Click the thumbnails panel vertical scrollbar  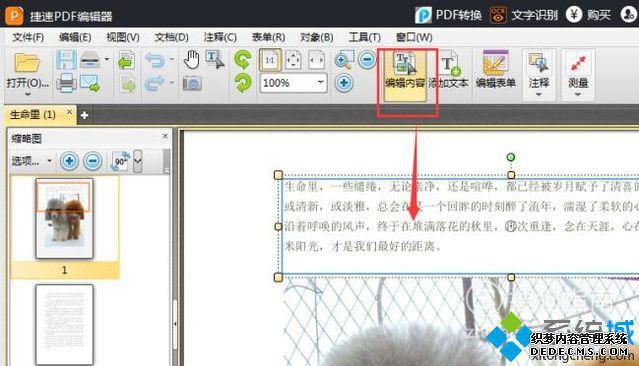point(167,161)
